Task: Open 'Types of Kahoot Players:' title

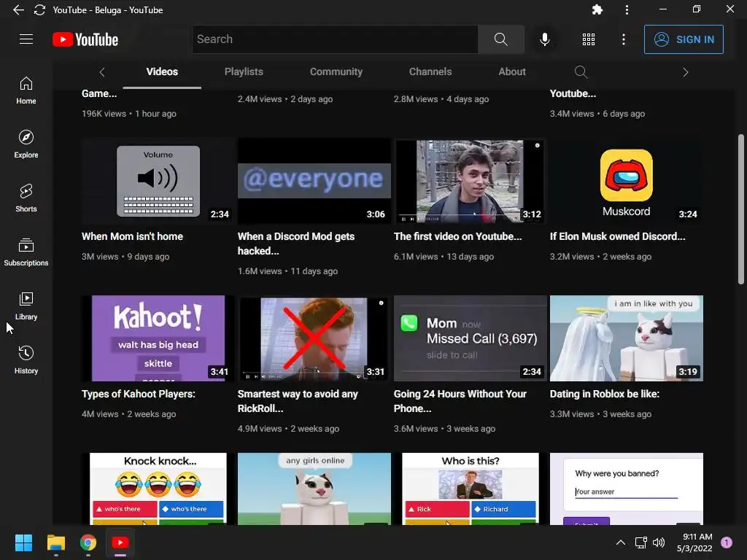Action: coord(138,394)
